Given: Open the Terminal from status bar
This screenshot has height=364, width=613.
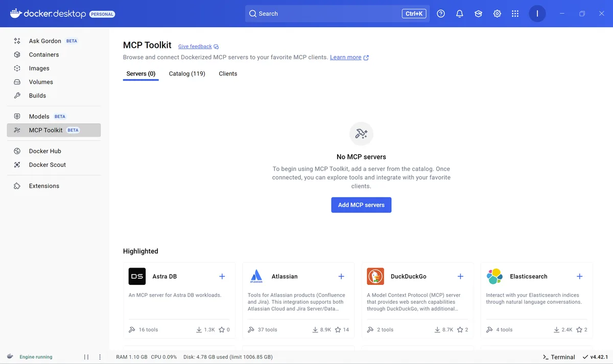Looking at the screenshot, I should [559, 357].
